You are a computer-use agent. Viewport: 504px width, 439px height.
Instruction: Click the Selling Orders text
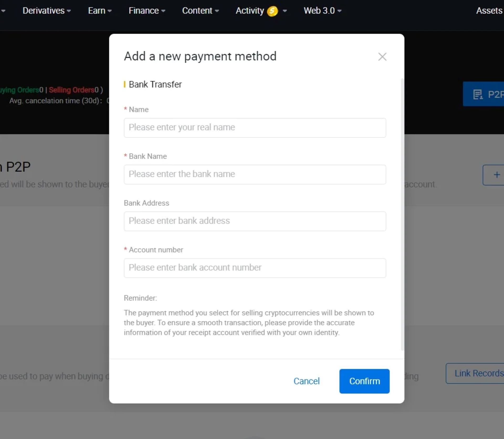point(71,90)
